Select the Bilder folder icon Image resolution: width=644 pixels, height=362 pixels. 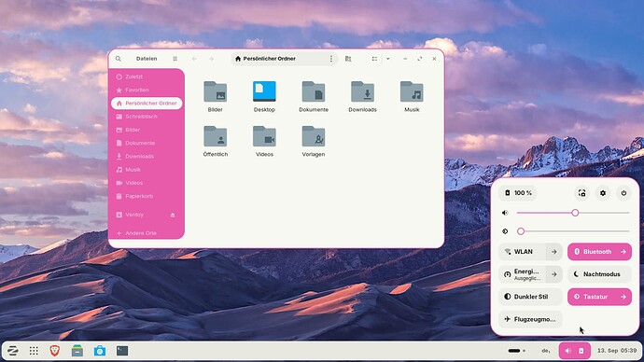coord(216,91)
